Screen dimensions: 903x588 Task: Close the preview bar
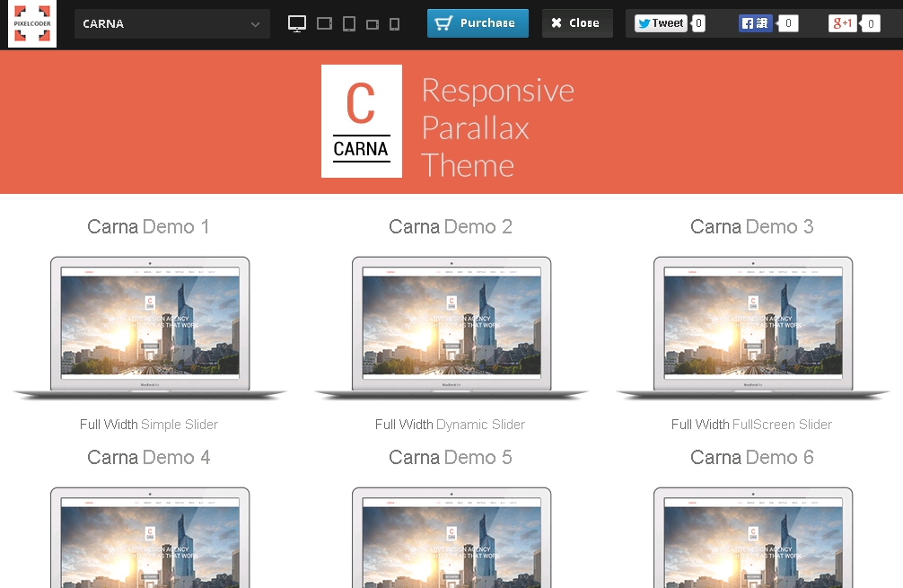(x=576, y=23)
